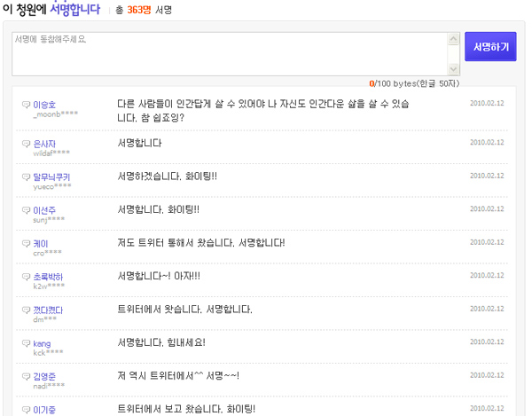The height and width of the screenshot is (416, 532).
Task: Open the 이기중 username link
Action: coord(44,410)
